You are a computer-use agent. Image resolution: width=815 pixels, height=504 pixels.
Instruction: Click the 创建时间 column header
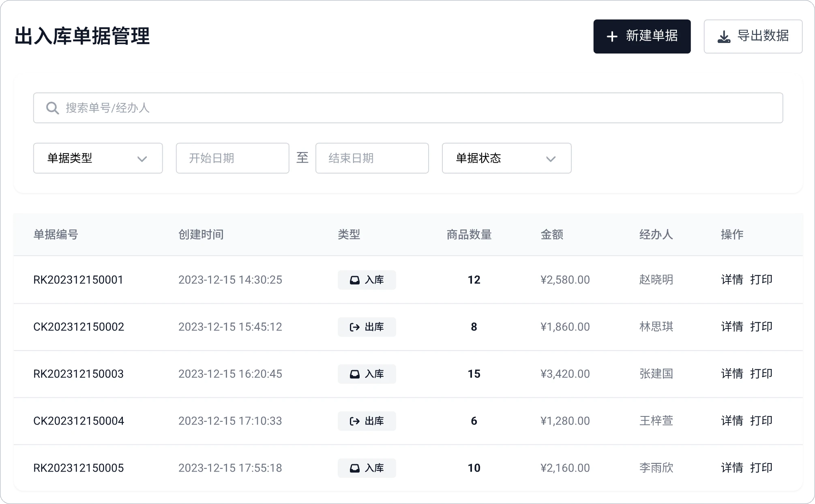click(201, 234)
